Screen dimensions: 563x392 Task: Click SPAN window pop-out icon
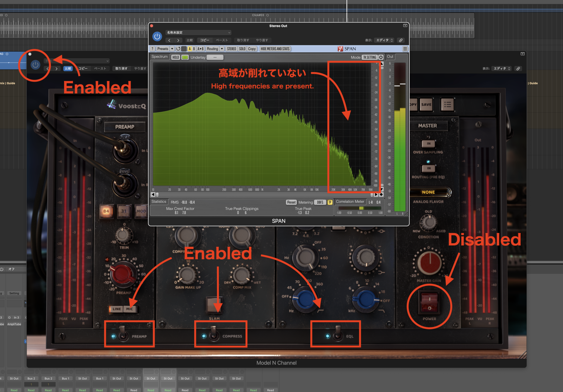[405, 26]
